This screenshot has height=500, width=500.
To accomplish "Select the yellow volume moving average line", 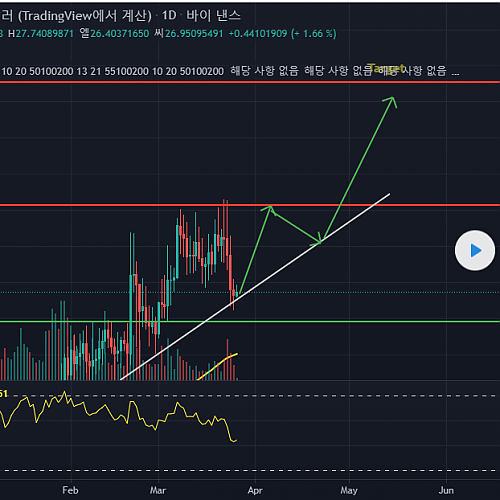I will pyautogui.click(x=217, y=366).
